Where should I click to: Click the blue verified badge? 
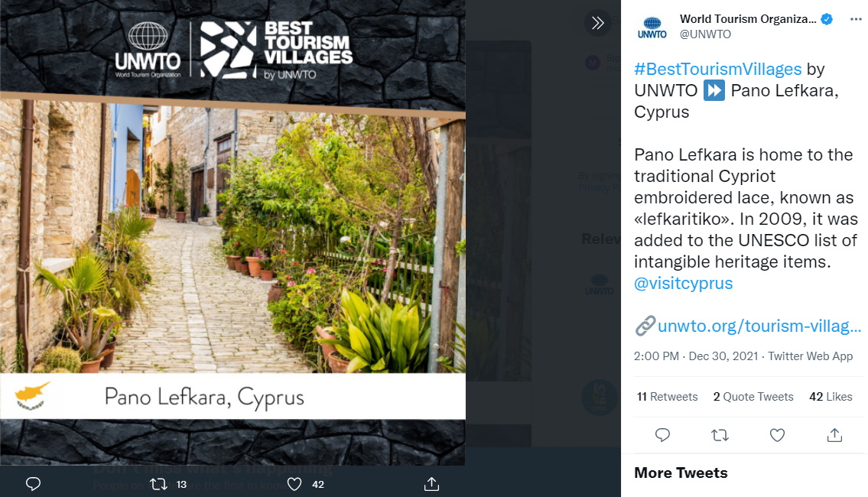click(x=827, y=19)
